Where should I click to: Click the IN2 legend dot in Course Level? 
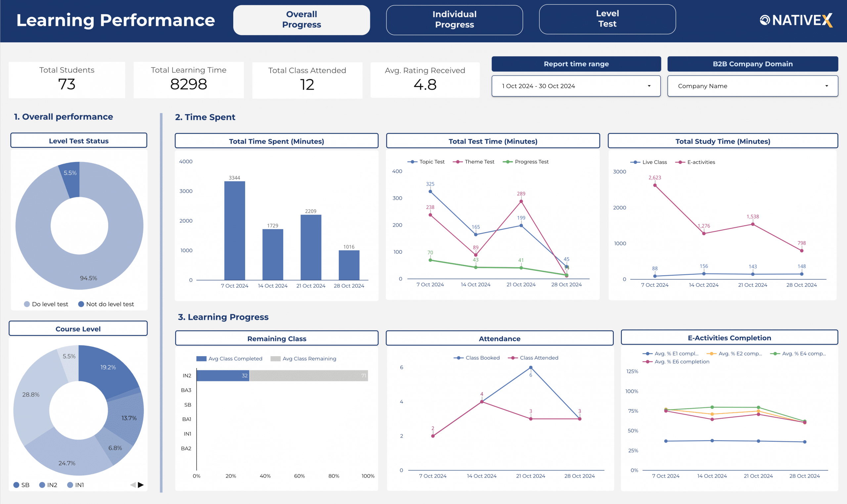tap(42, 485)
